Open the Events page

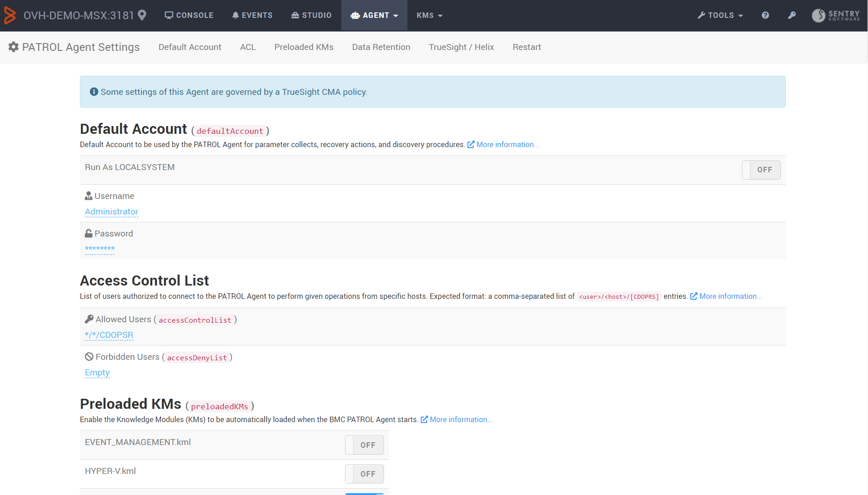[252, 15]
